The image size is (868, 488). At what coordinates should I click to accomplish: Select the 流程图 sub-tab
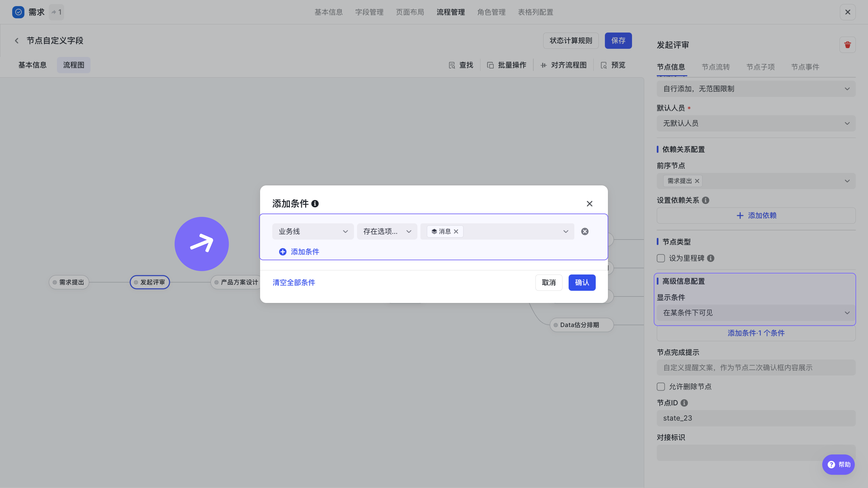73,65
